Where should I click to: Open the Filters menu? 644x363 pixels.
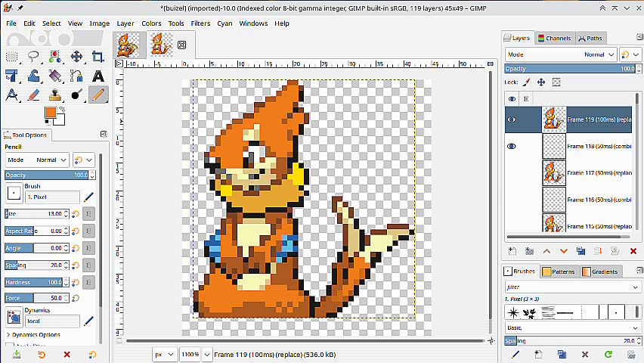click(x=200, y=23)
